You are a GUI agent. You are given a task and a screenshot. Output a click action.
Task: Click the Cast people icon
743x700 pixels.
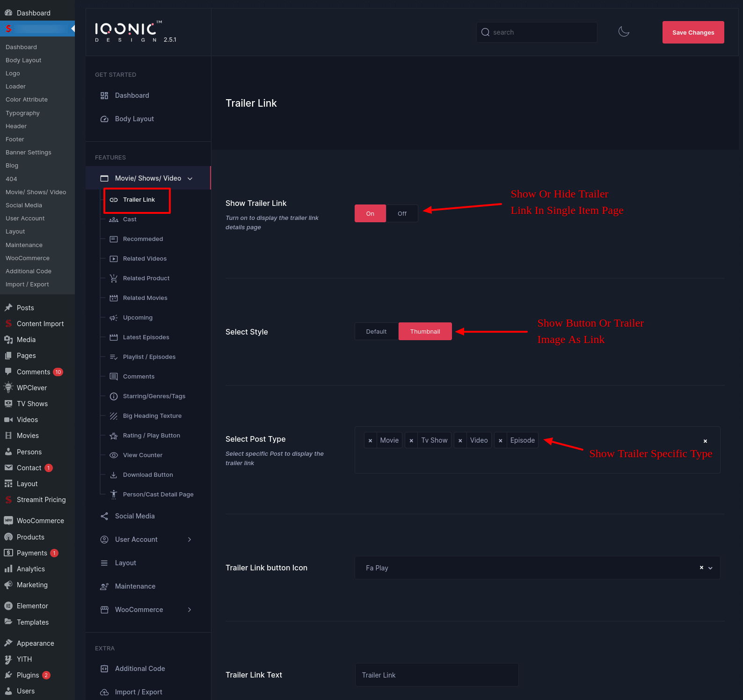point(114,219)
